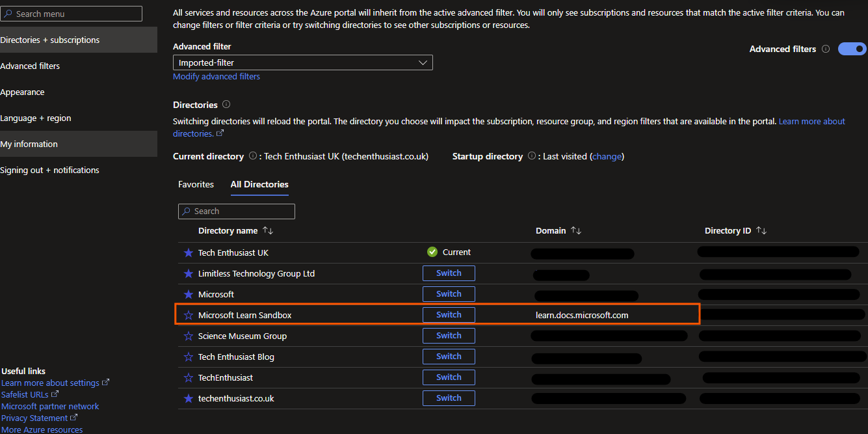Click change next to Startup directory
The width and height of the screenshot is (868, 434).
(607, 156)
